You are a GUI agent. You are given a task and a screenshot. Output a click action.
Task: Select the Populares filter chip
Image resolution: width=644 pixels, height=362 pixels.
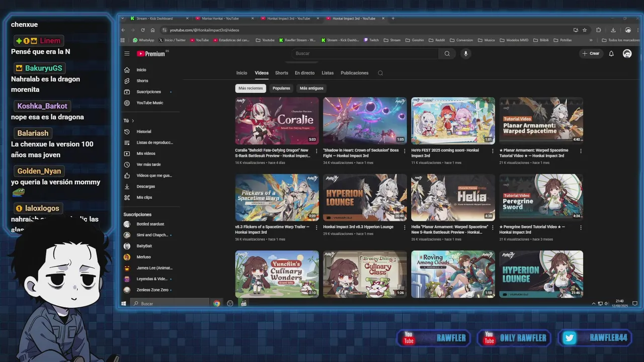(x=281, y=88)
